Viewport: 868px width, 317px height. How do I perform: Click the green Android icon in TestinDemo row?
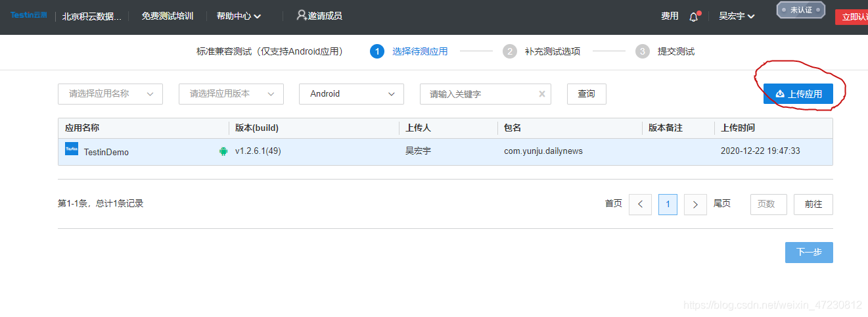click(223, 151)
